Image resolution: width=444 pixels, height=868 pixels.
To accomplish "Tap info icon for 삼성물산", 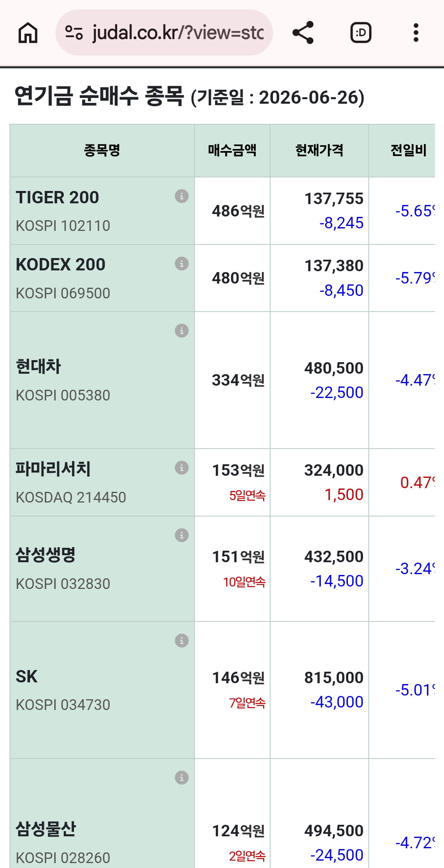I will [x=182, y=777].
